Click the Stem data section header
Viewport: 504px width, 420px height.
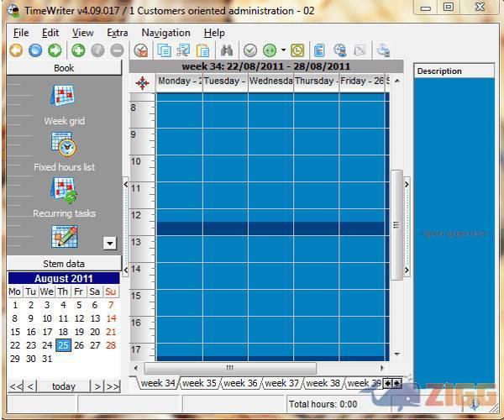pos(64,264)
